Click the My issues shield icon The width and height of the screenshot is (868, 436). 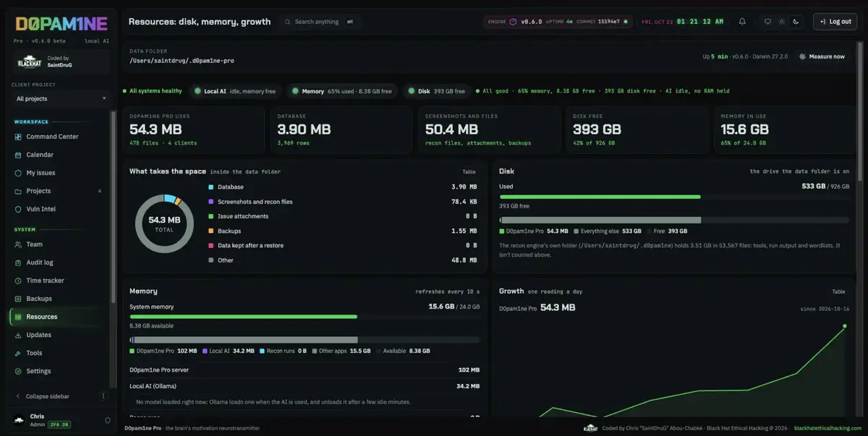(x=19, y=173)
